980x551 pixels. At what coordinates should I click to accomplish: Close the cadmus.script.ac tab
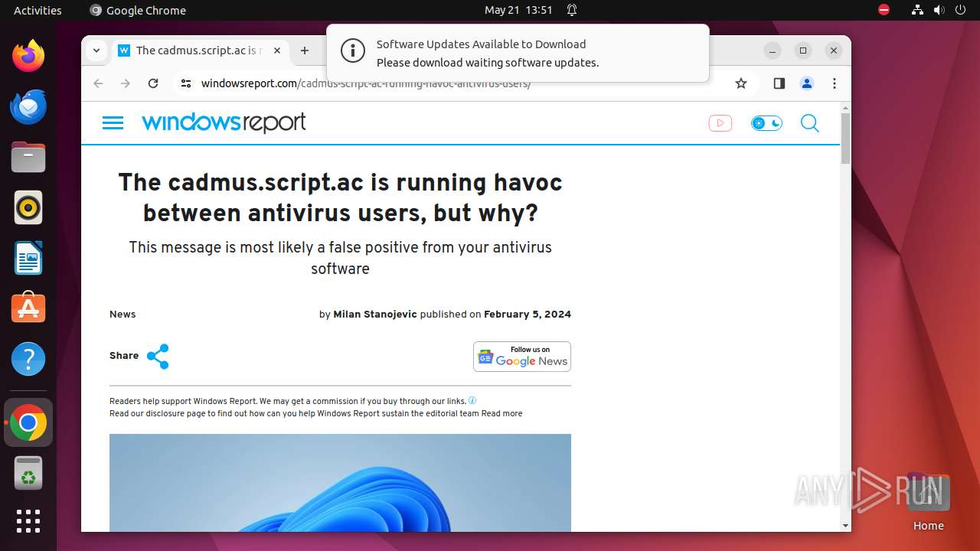pyautogui.click(x=277, y=51)
